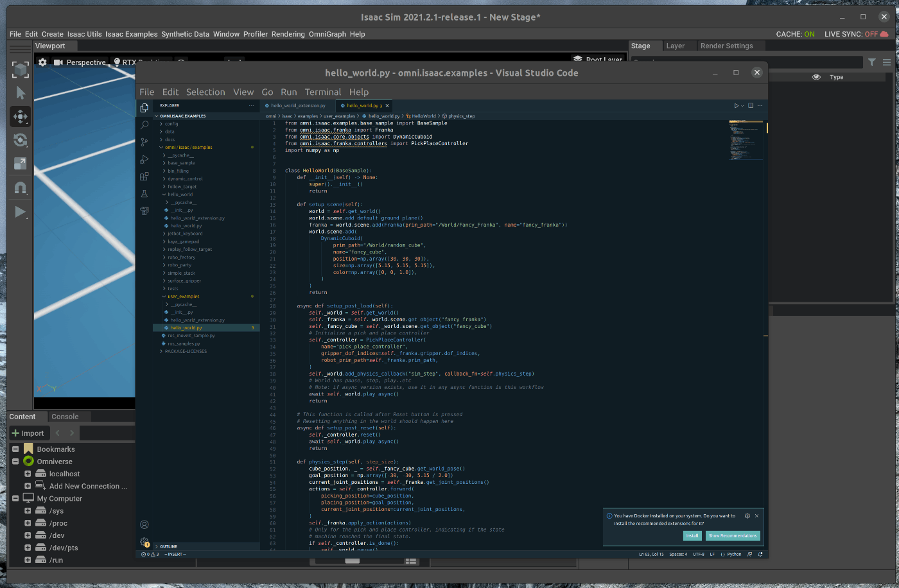Open ros_samples.py in VS Code Explorer

click(x=184, y=343)
